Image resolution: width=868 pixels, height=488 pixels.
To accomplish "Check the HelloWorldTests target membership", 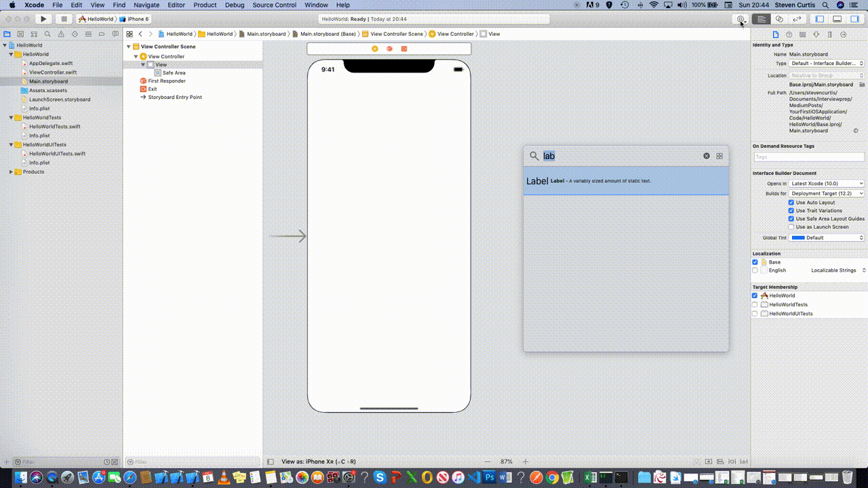I will [x=755, y=304].
